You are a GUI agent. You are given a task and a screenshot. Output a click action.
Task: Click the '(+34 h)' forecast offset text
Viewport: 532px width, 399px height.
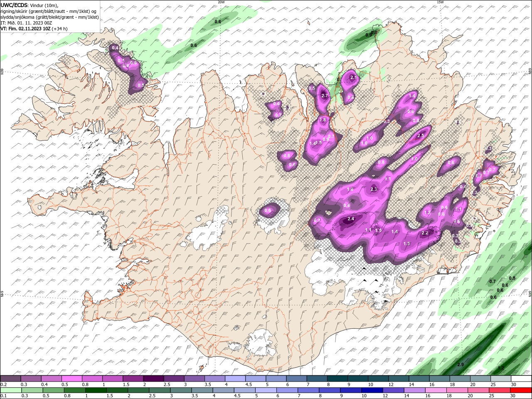(x=60, y=29)
